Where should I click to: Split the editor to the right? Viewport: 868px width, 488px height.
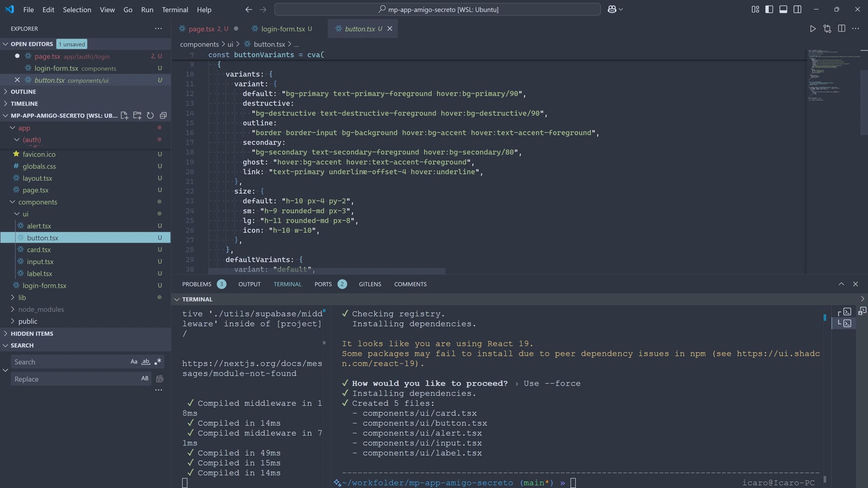point(841,28)
